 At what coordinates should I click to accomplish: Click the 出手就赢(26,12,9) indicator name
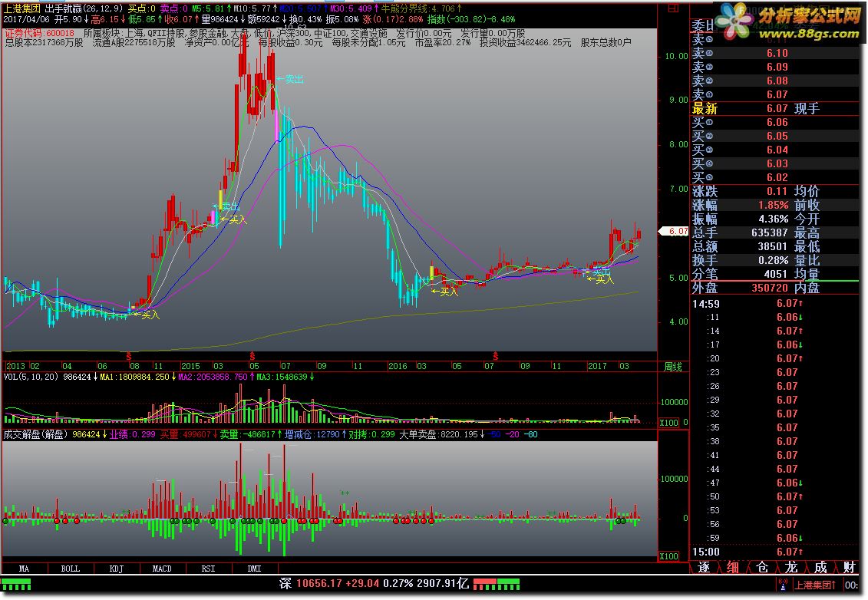(x=84, y=8)
